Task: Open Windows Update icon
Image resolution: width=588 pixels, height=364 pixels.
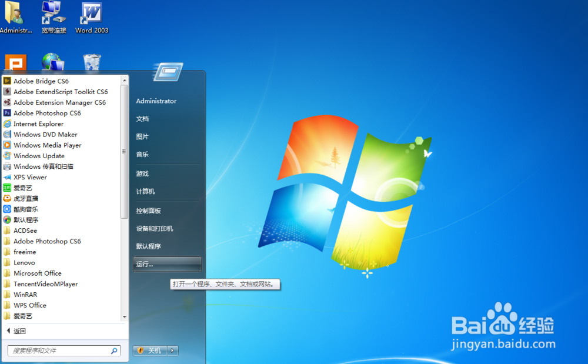Action: click(7, 156)
